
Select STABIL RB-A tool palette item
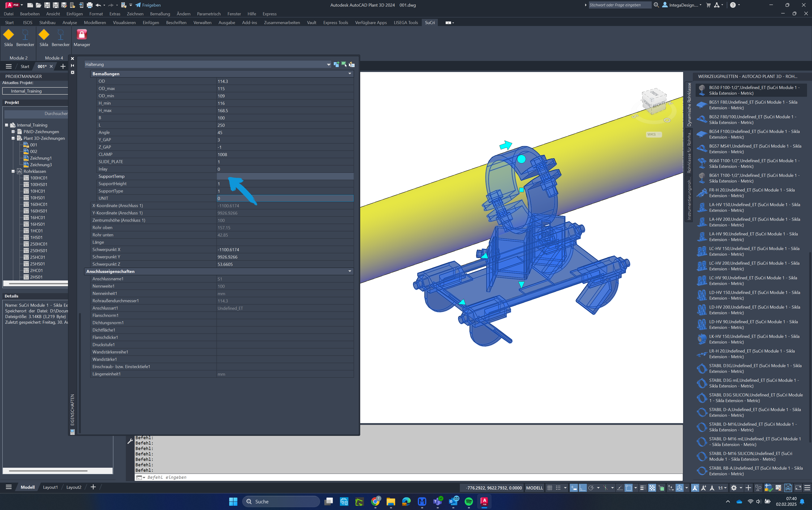(751, 471)
